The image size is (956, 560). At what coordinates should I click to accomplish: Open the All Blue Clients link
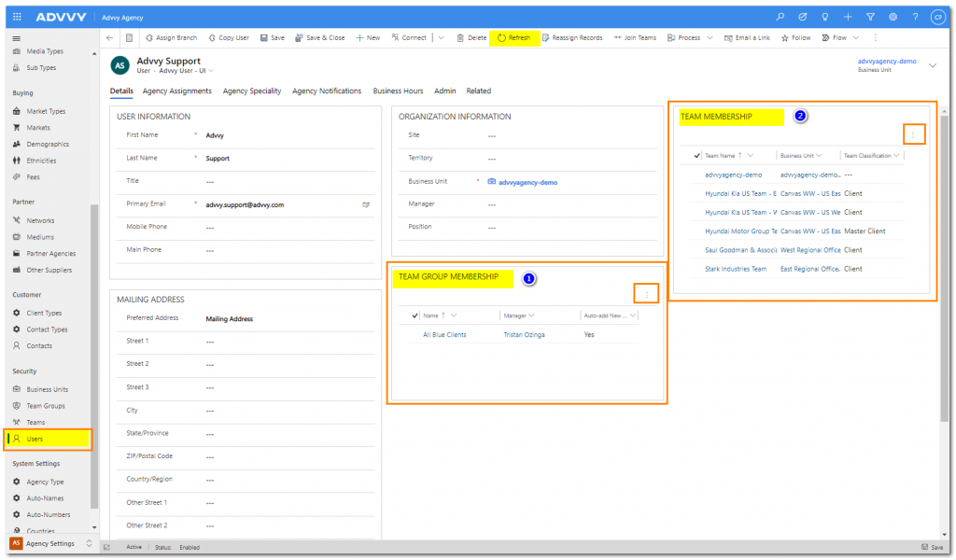click(444, 334)
